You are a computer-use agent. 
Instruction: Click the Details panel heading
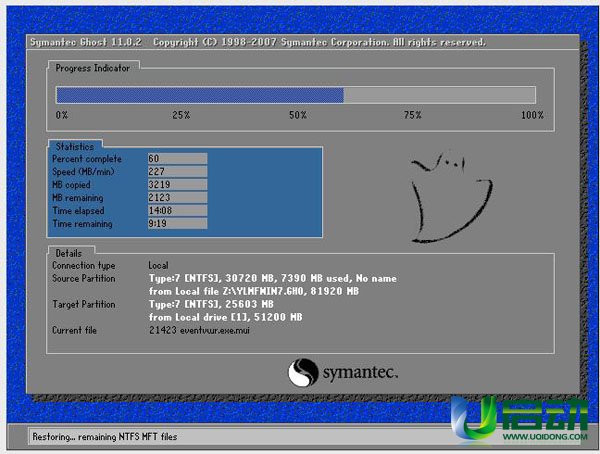pyautogui.click(x=68, y=253)
